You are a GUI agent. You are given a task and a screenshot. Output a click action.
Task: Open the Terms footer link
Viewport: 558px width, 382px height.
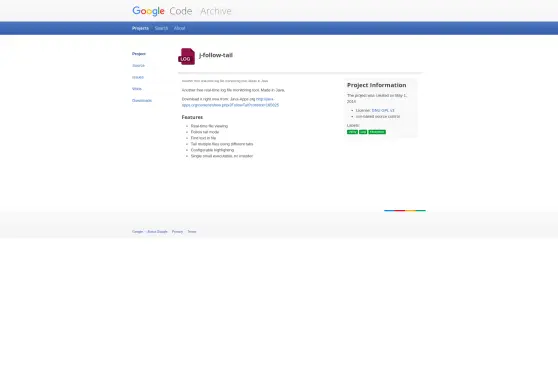[x=192, y=231]
